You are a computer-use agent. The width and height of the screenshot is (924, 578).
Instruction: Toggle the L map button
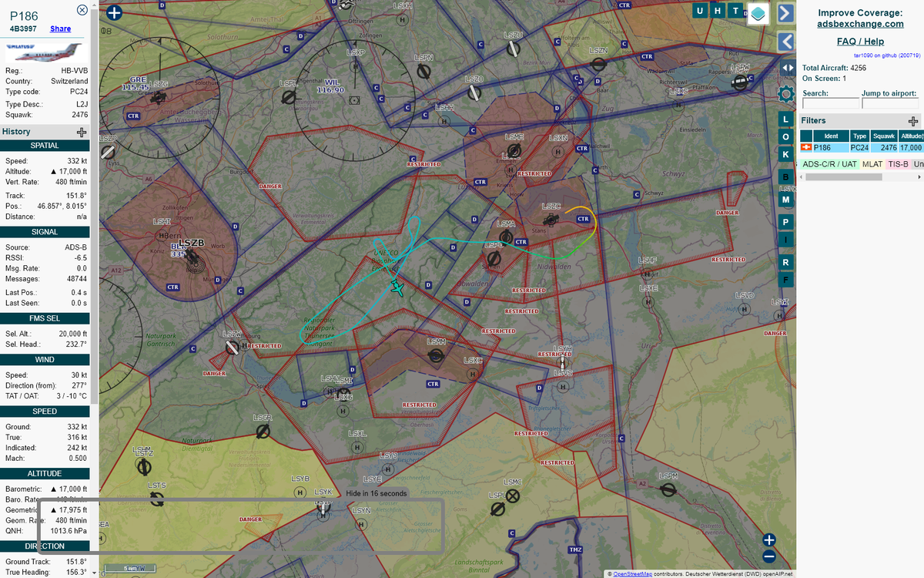click(x=785, y=119)
